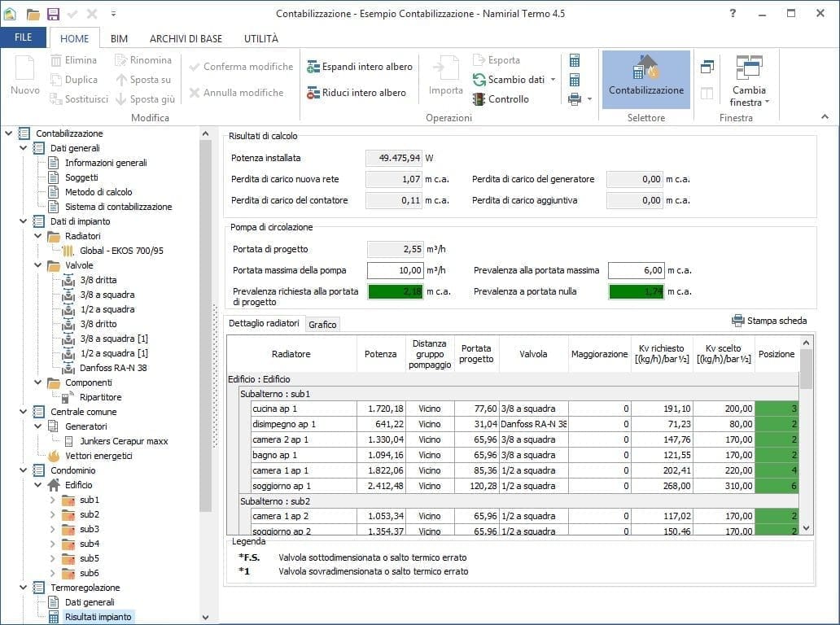The height and width of the screenshot is (625, 840).
Task: Open the FILE menu
Action: tap(24, 37)
